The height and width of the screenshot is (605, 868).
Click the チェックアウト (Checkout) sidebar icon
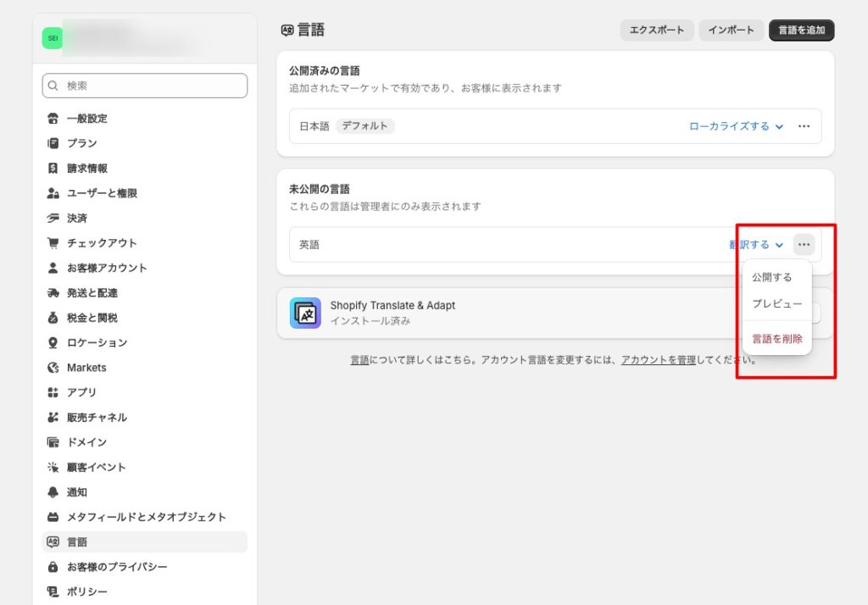54,242
